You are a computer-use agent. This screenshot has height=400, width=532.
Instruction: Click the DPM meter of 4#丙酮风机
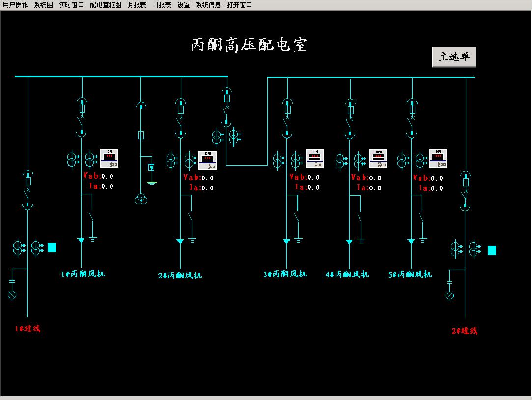point(378,158)
